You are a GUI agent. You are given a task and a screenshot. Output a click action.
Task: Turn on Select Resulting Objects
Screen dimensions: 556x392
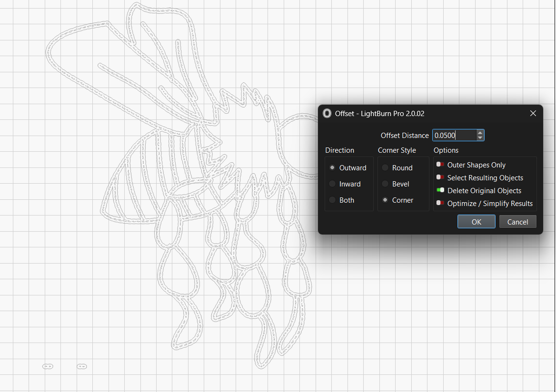coord(439,176)
